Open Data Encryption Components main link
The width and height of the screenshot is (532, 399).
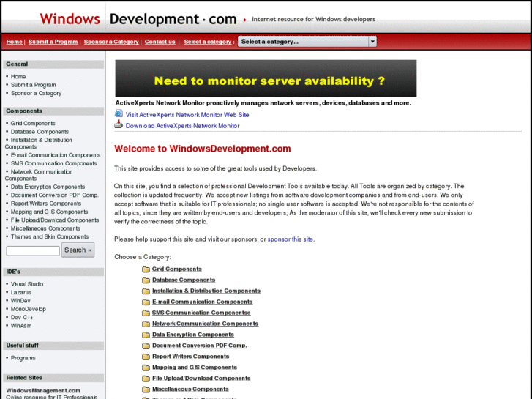coord(193,335)
